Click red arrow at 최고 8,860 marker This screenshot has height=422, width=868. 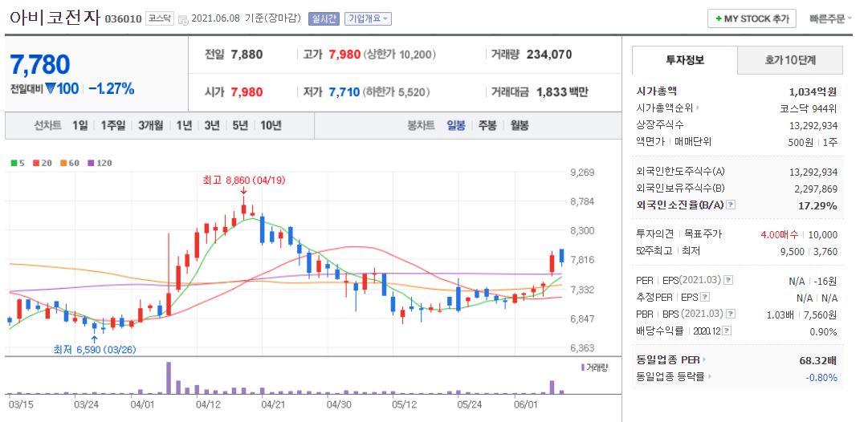tap(243, 190)
